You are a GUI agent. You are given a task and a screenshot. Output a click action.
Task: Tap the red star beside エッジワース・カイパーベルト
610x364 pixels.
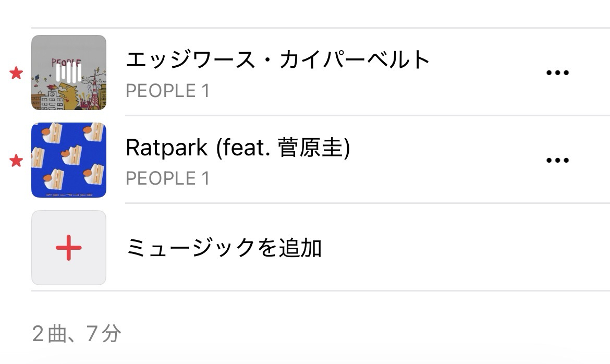16,74
